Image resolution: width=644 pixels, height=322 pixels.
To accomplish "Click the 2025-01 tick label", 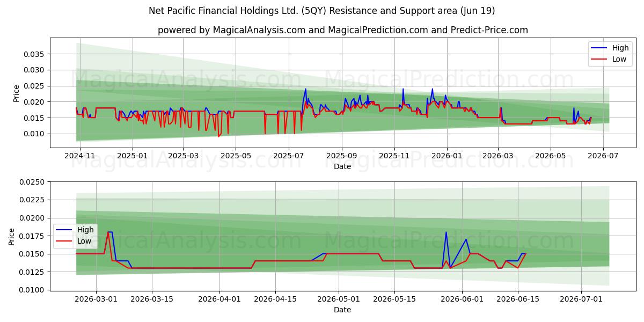I will pyautogui.click(x=132, y=156).
